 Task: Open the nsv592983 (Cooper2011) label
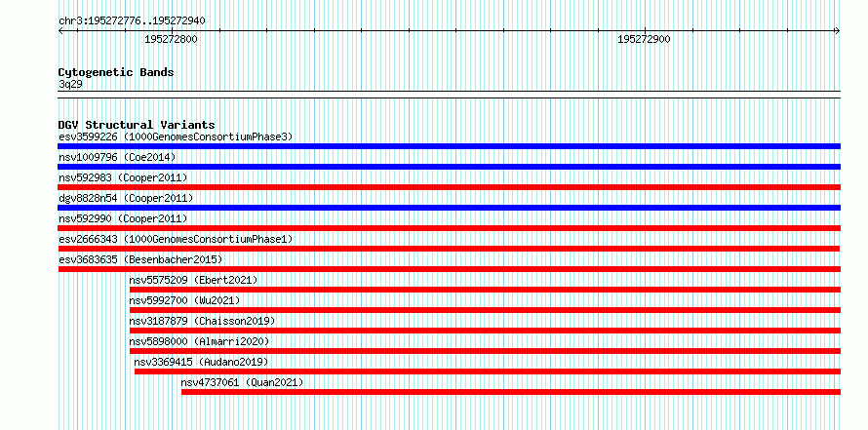pos(123,177)
